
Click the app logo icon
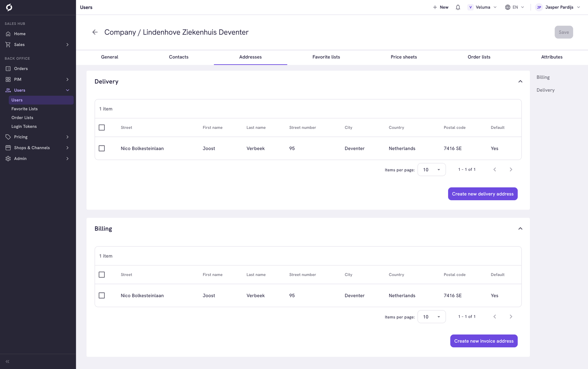[x=9, y=7]
